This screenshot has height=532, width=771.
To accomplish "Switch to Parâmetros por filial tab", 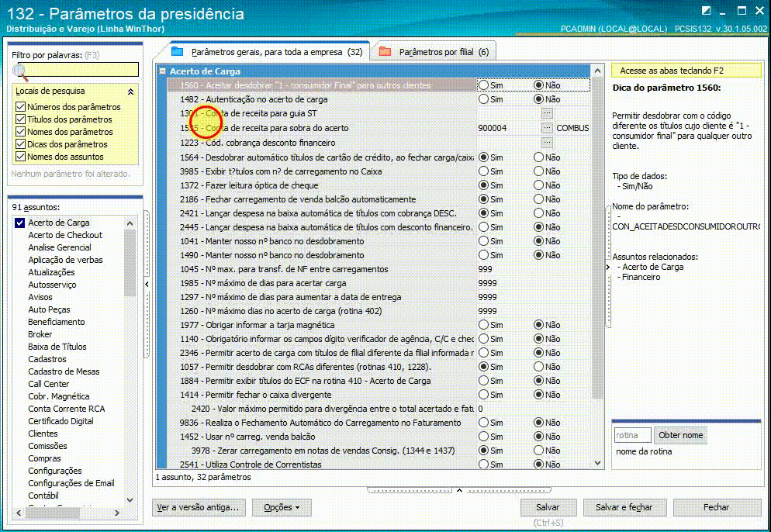I will (x=434, y=52).
